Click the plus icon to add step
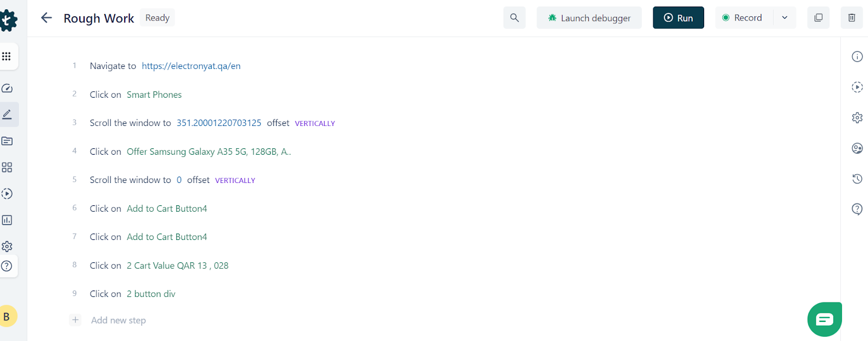This screenshot has height=341, width=868. click(75, 320)
